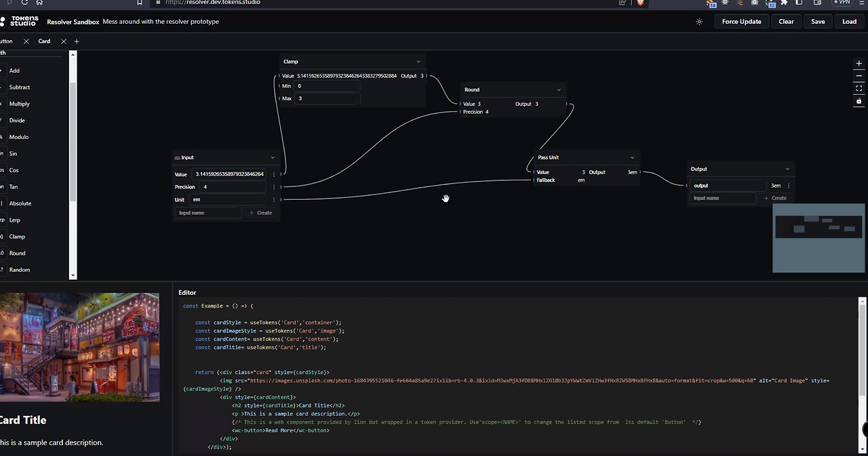Image resolution: width=868 pixels, height=456 pixels.
Task: Click the Clamp node Max field
Action: [328, 98]
